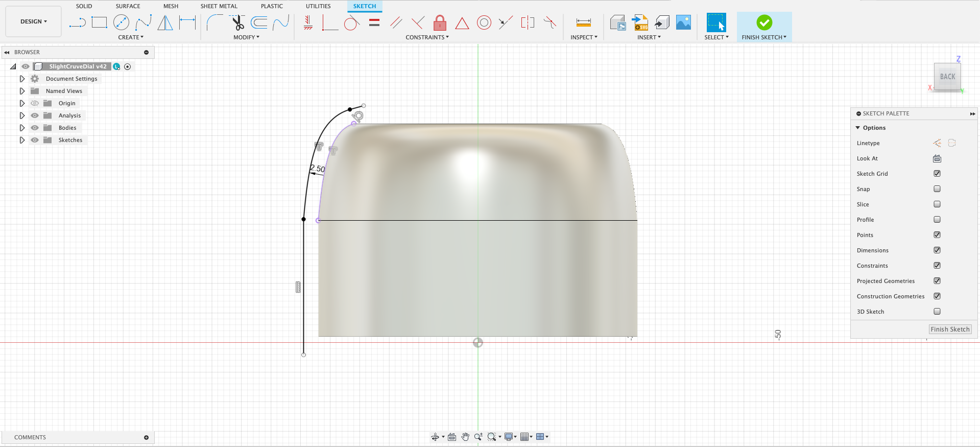
Task: Open the SHEET METAL tab
Action: [x=219, y=6]
